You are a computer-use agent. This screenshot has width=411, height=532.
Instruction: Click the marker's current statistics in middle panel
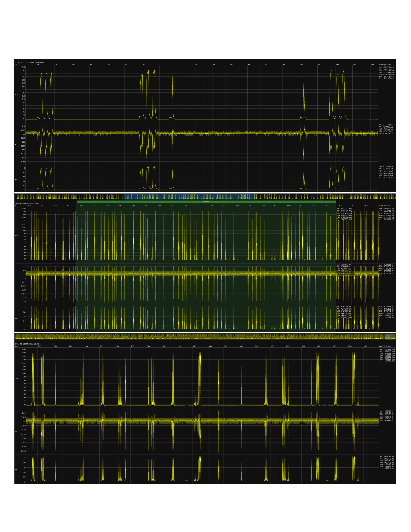point(344,214)
